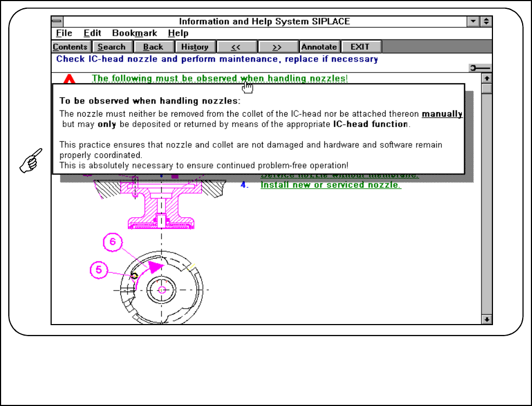The width and height of the screenshot is (532, 406).
Task: Open the Help menu
Action: click(x=178, y=34)
